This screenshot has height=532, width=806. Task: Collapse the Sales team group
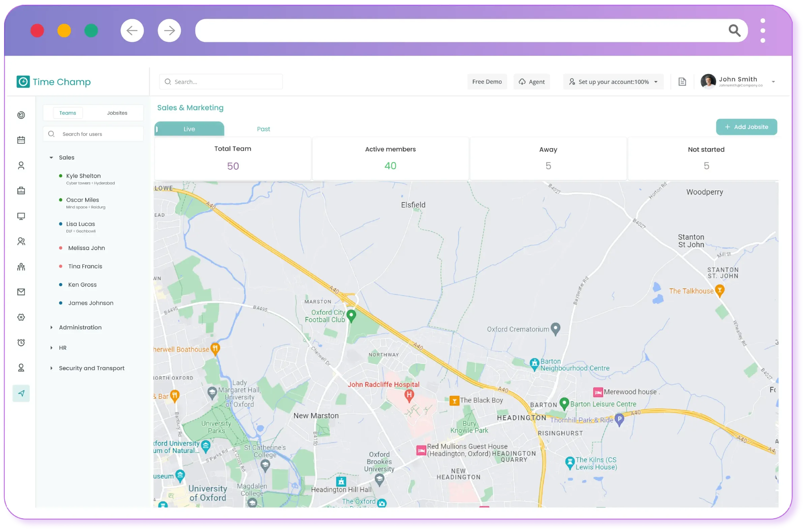[x=51, y=157]
